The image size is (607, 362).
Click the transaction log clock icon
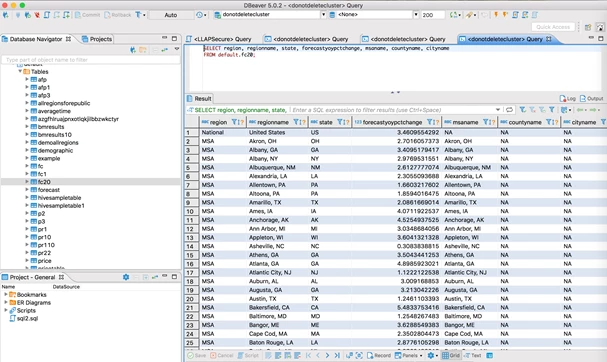199,15
